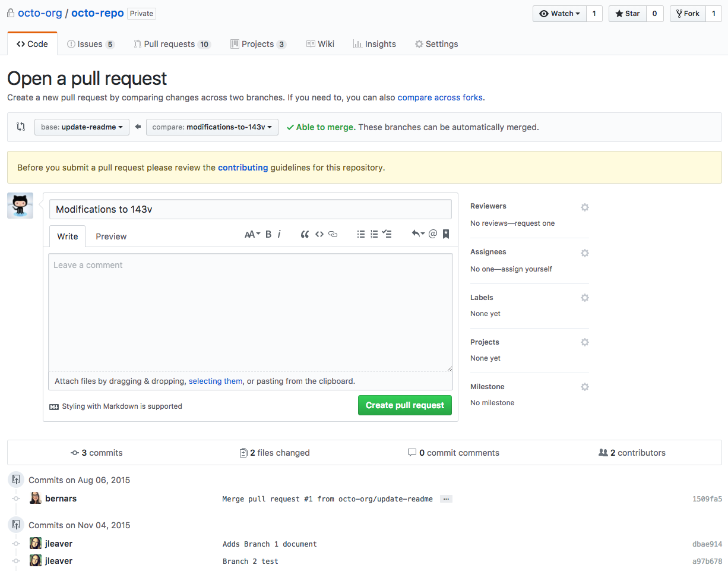The width and height of the screenshot is (728, 571).
Task: Apply bold formatting with the B icon
Action: click(x=268, y=234)
